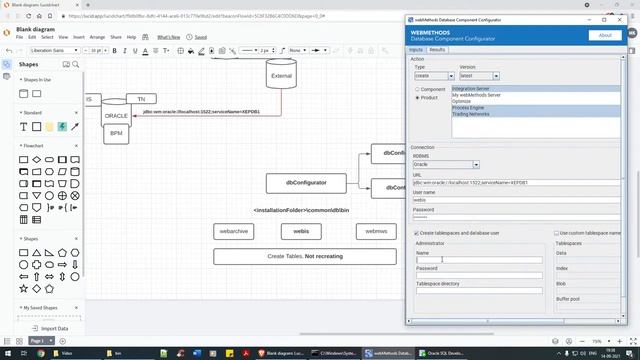Select the swimlane table flowchart shape
640x360 pixels.
24,220
